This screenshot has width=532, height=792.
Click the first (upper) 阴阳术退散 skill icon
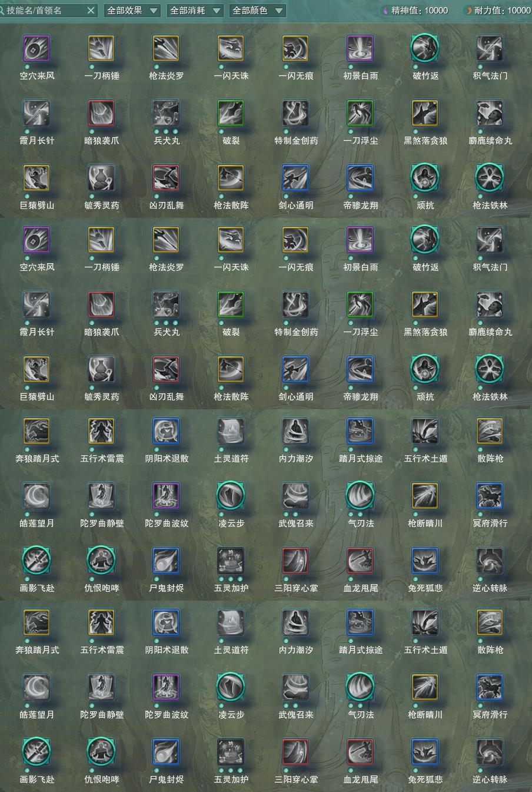pos(166,431)
